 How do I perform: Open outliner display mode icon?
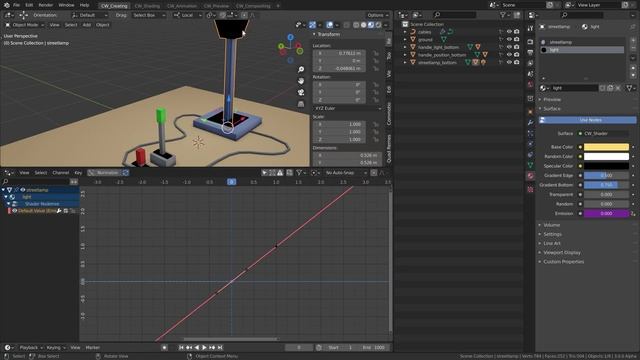point(417,15)
